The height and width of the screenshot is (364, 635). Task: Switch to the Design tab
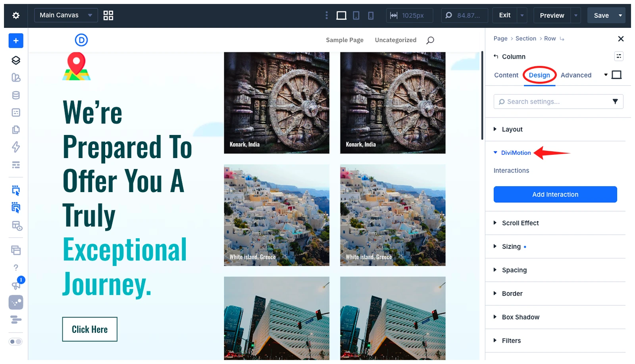[x=539, y=75]
